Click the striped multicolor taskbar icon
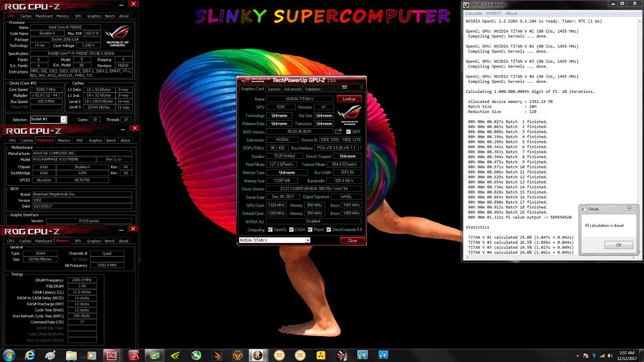This screenshot has height=362, width=644. tap(342, 355)
